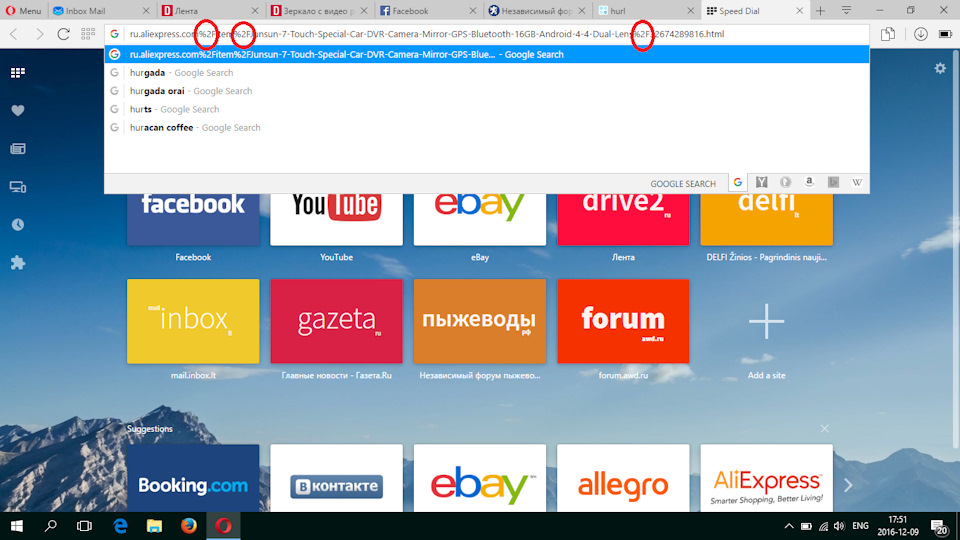Open Extensions puzzle icon in sidebar
This screenshot has height=540, width=960.
coord(18,263)
